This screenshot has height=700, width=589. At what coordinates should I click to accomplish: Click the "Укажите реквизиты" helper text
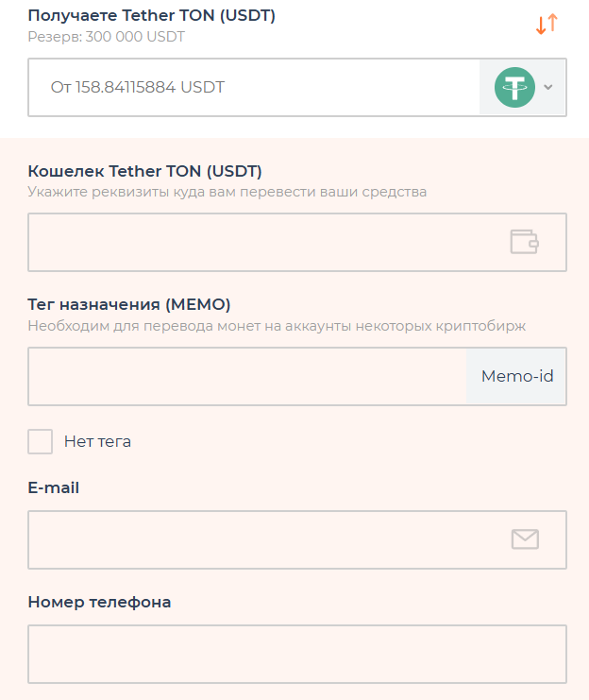tap(227, 192)
